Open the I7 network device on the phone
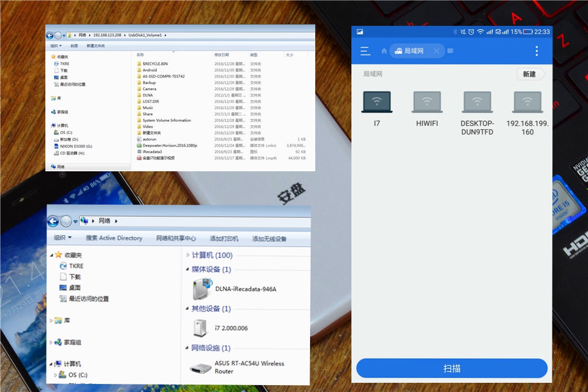 377,109
